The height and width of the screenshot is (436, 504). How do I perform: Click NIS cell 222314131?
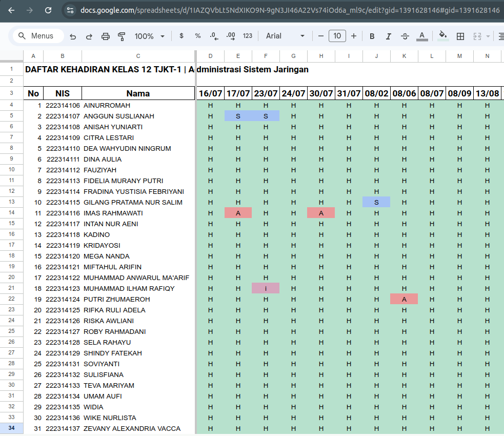point(63,364)
